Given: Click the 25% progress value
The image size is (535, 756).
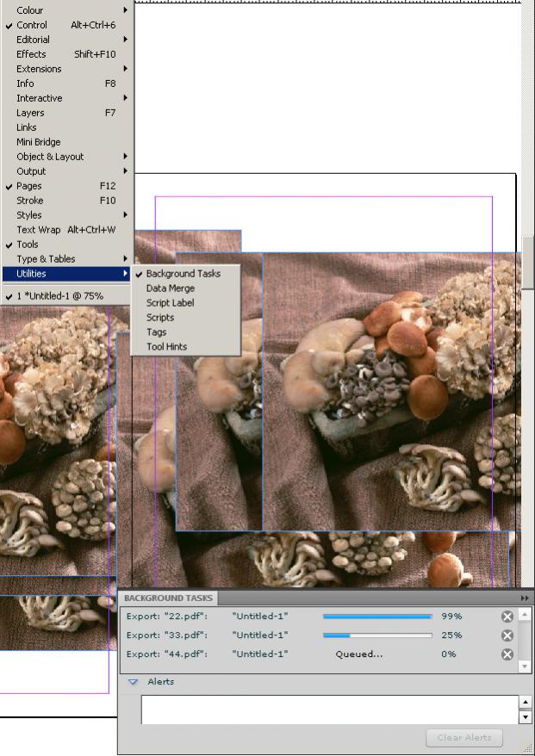Looking at the screenshot, I should [x=451, y=635].
